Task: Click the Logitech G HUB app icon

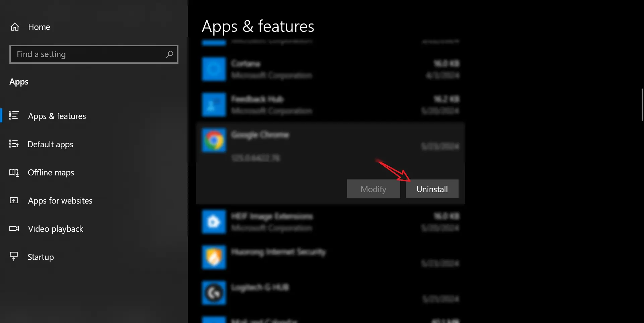Action: coord(214,293)
